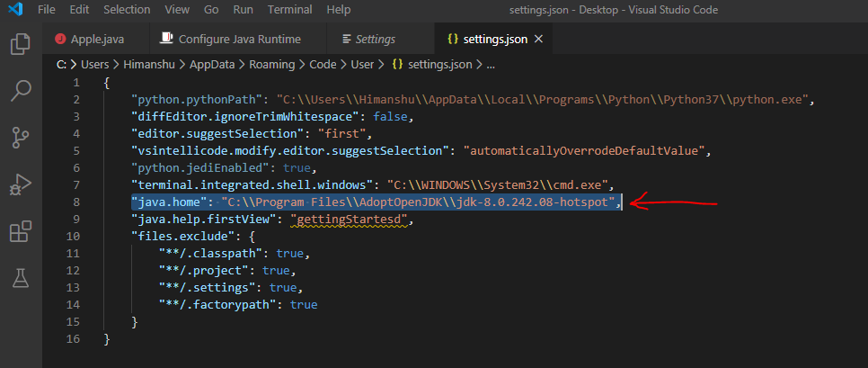This screenshot has width=868, height=368.
Task: Click the cmd.exe path string value
Action: click(x=498, y=185)
